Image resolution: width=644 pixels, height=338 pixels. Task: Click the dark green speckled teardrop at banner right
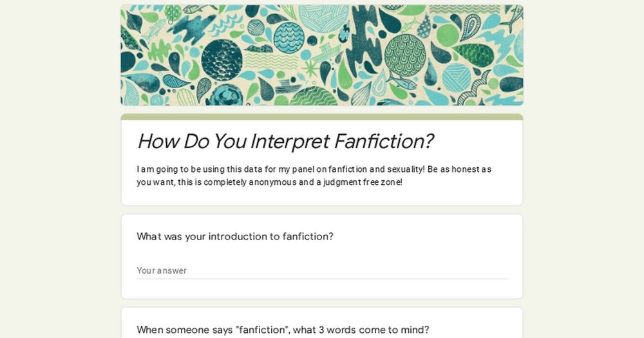coord(475,55)
